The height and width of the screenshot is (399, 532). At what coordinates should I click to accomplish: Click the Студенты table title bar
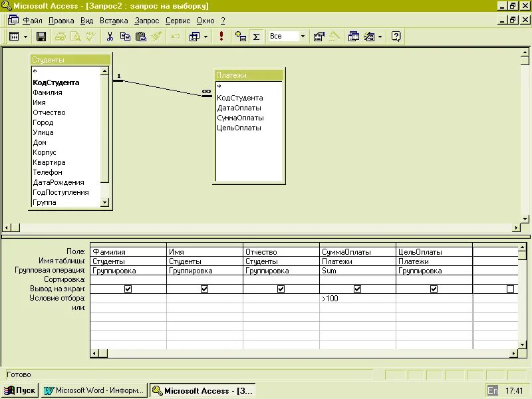pos(70,60)
